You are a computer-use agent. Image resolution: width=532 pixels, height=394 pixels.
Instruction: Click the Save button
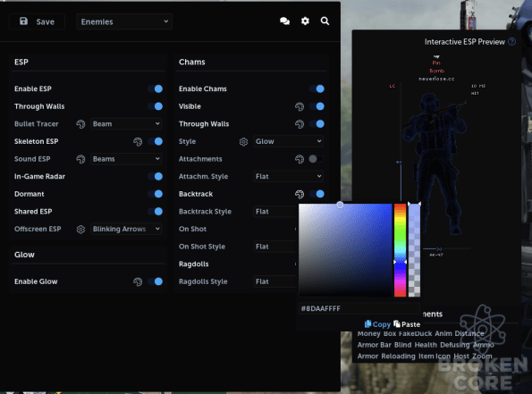(37, 21)
